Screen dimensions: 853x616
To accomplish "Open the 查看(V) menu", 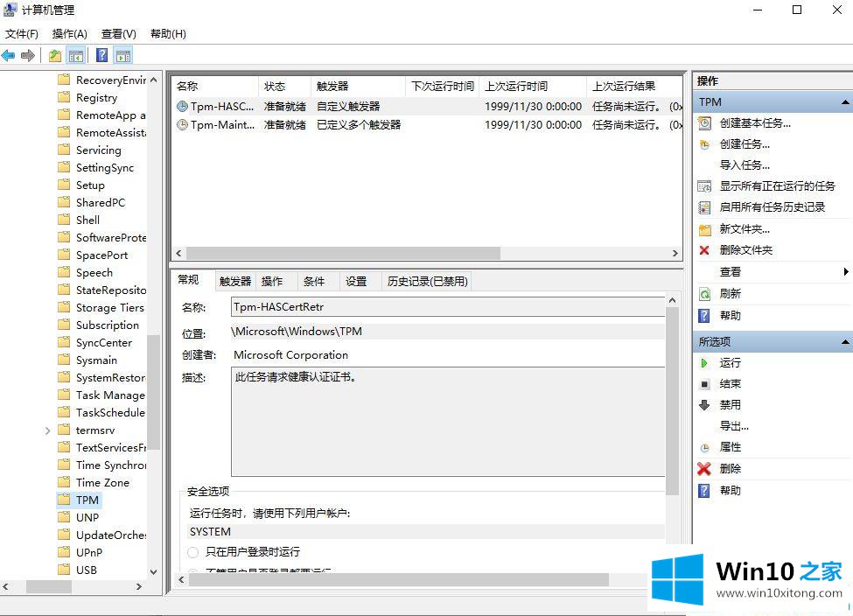I will pyautogui.click(x=119, y=34).
